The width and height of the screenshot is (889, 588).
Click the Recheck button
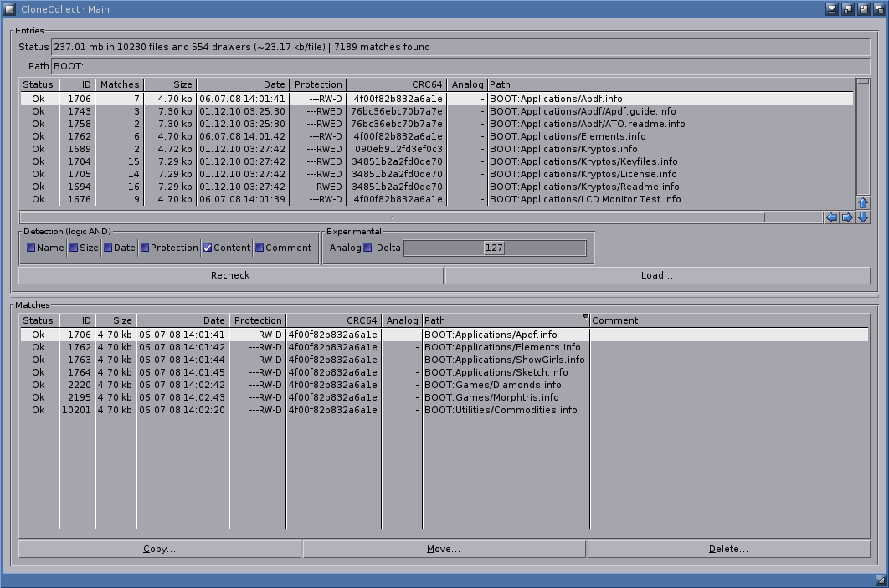pyautogui.click(x=231, y=275)
